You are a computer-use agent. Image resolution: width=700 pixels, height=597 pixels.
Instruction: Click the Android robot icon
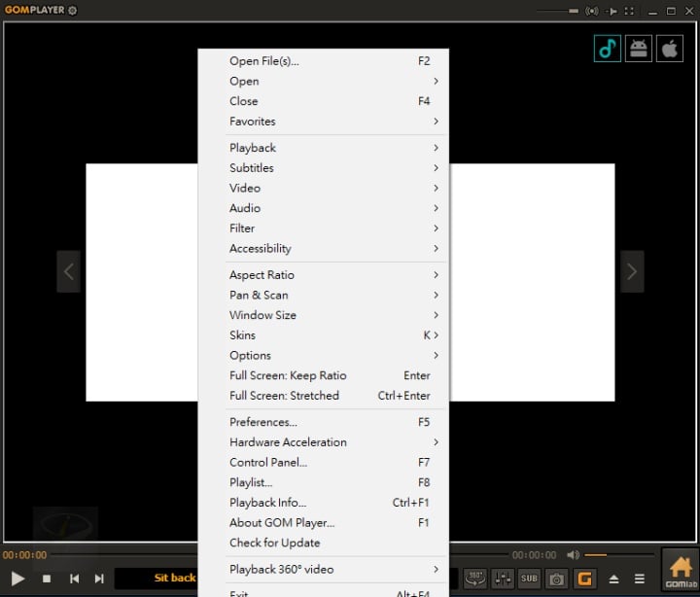639,49
